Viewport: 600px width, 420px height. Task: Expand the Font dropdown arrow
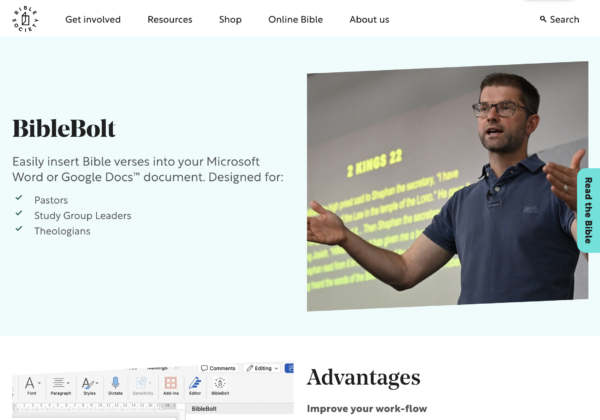point(39,383)
